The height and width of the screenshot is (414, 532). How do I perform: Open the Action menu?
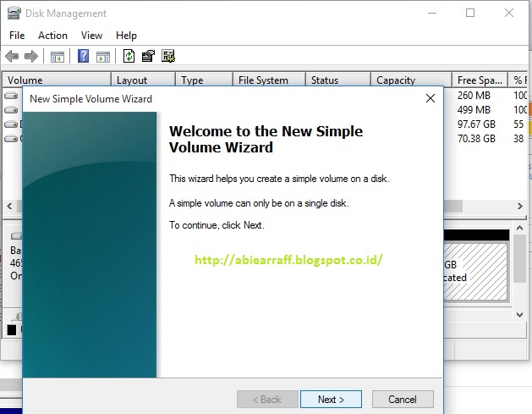52,36
